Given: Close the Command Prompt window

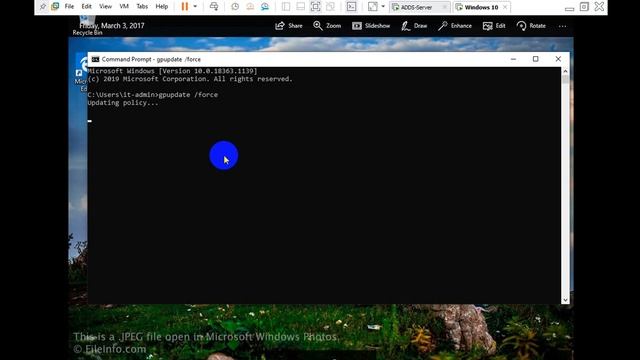Looking at the screenshot, I should tap(558, 59).
